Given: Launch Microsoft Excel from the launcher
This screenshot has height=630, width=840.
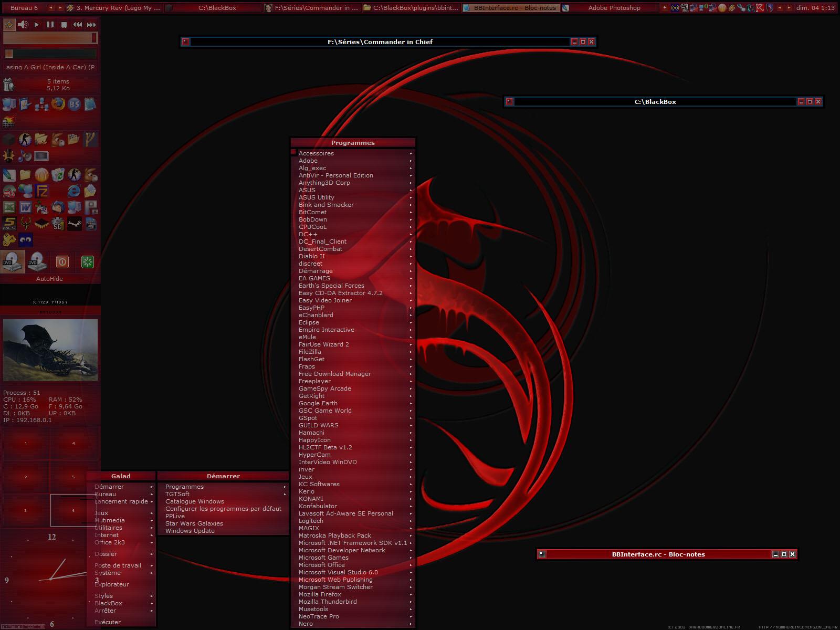Looking at the screenshot, I should [9, 207].
